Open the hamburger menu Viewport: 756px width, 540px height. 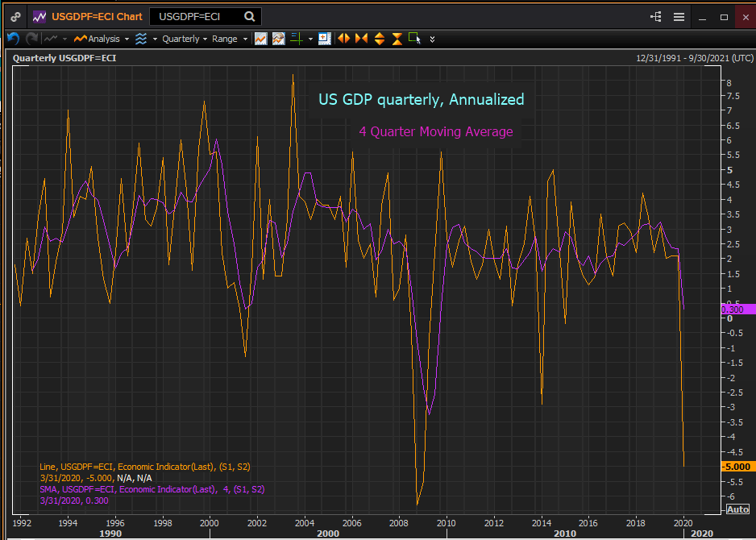point(679,17)
